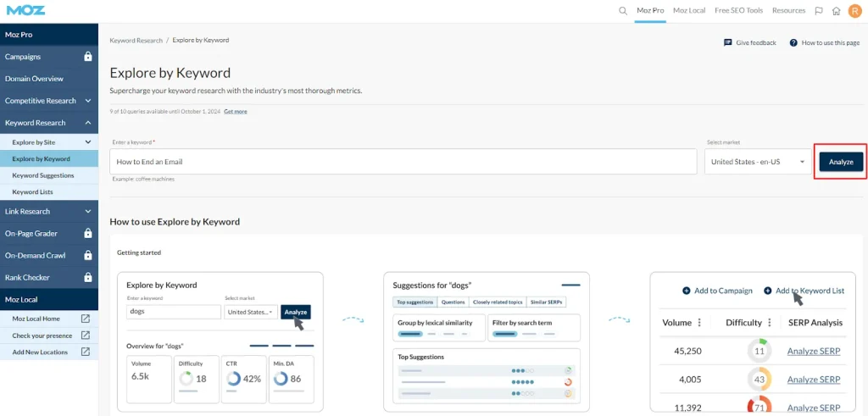Screen dimensions: 868x416
Task: Click lock icon next to Rank Checker
Action: [87, 278]
